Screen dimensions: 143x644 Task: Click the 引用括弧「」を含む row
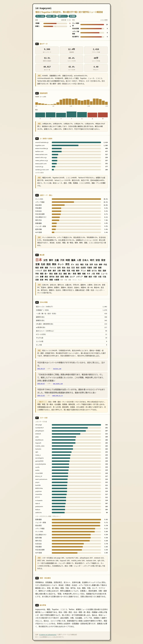point(71,310)
